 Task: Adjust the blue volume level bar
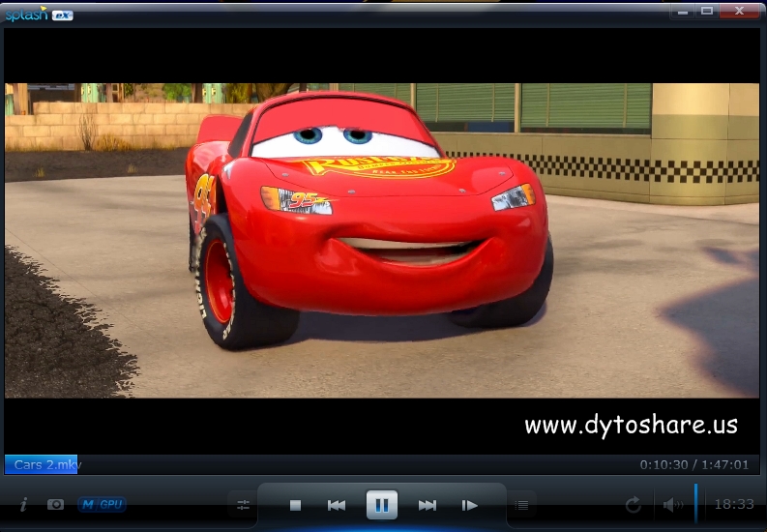pyautogui.click(x=695, y=504)
